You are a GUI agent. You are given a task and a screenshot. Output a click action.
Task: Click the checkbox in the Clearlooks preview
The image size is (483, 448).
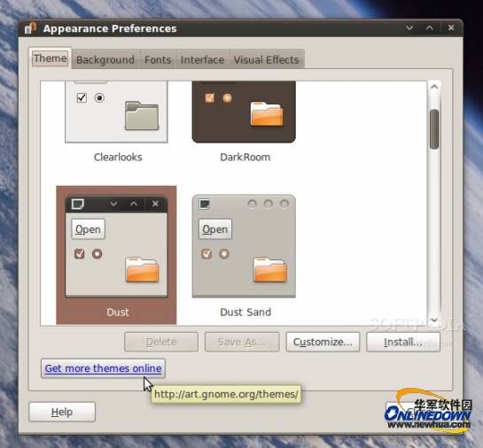point(82,98)
